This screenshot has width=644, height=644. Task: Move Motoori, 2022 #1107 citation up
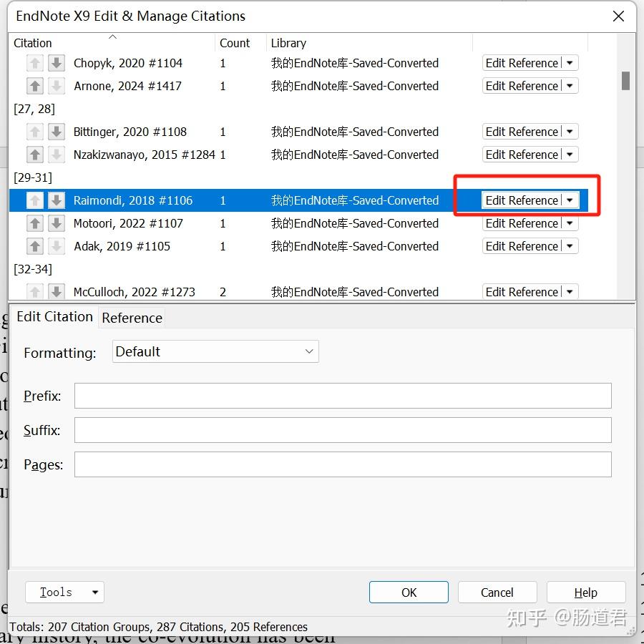tap(35, 223)
